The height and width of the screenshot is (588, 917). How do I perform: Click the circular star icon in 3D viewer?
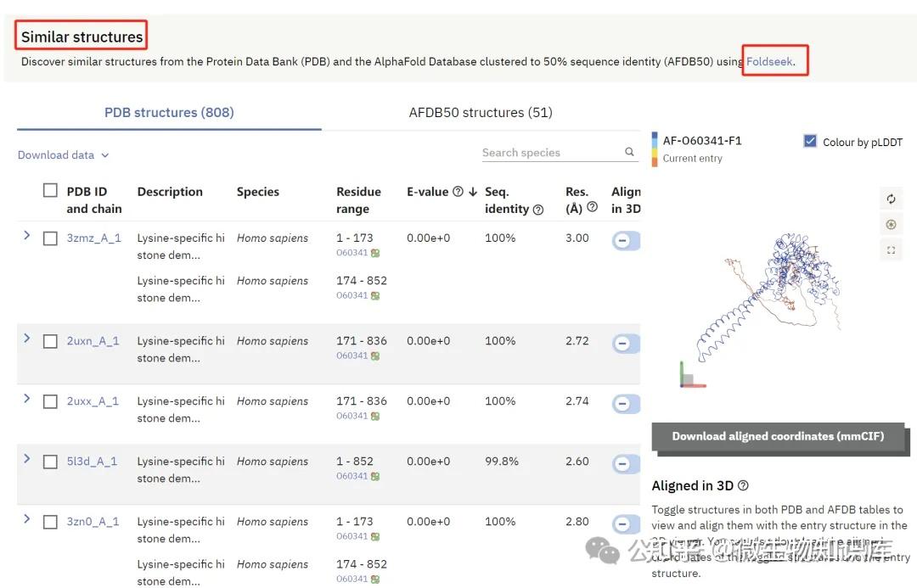(x=891, y=225)
